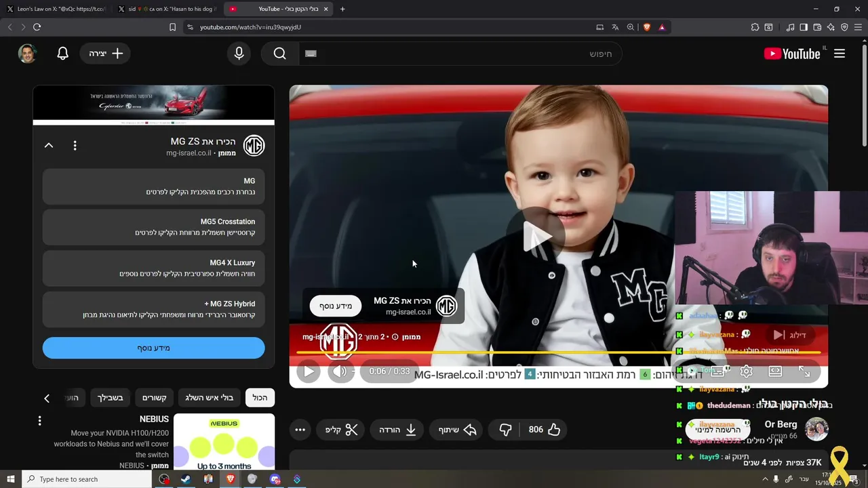Open the browser extensions puzzle icon
The height and width of the screenshot is (488, 868).
click(x=755, y=27)
